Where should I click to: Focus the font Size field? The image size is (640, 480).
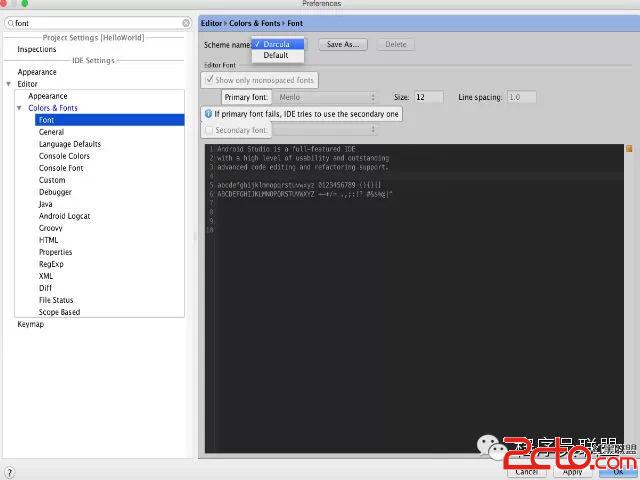429,97
